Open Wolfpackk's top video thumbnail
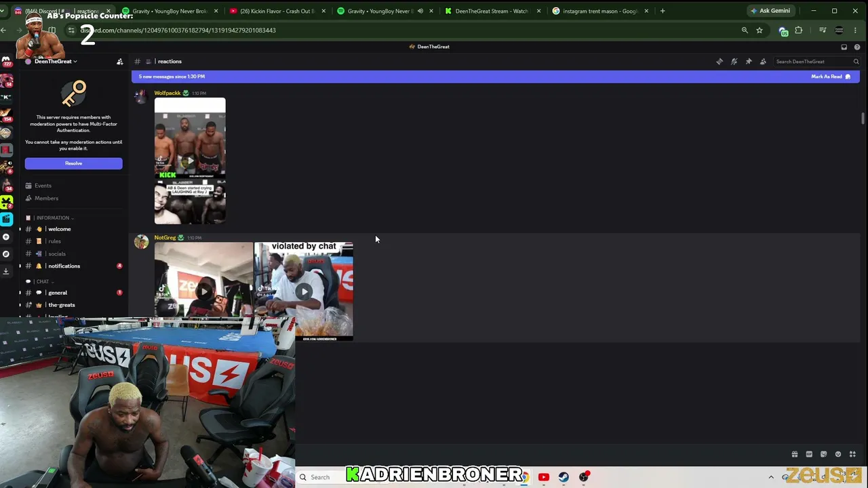The width and height of the screenshot is (868, 488). pos(190,138)
